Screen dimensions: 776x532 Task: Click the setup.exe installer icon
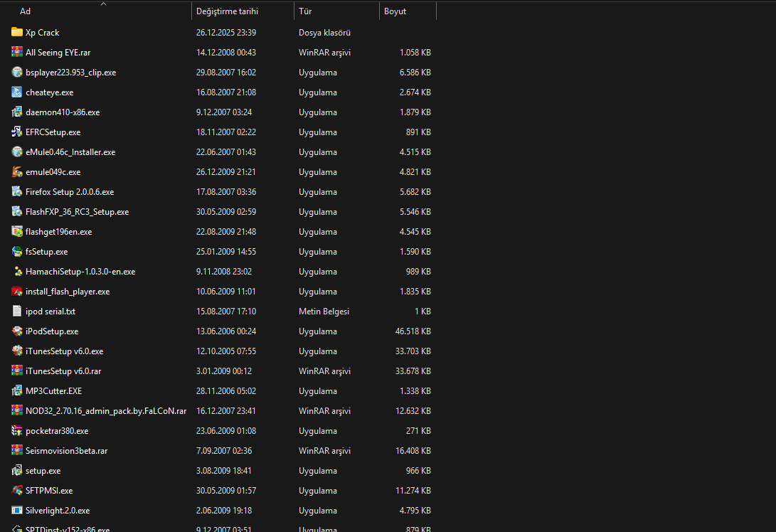[17, 471]
